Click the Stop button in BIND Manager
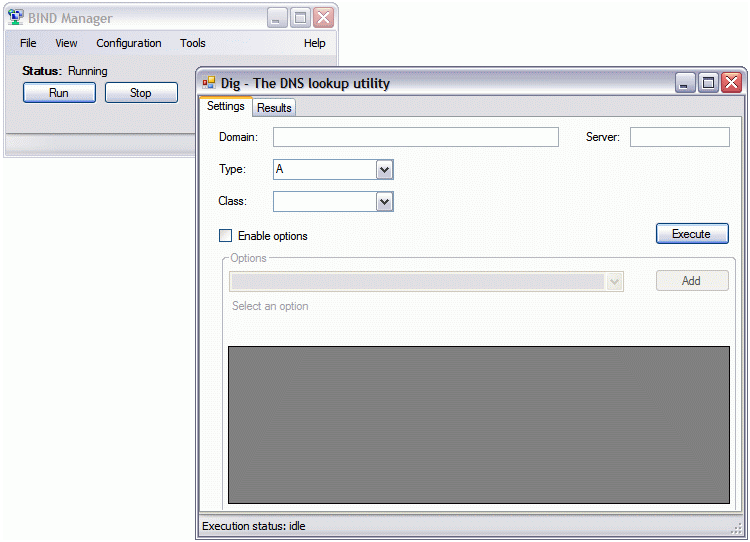 click(x=141, y=93)
